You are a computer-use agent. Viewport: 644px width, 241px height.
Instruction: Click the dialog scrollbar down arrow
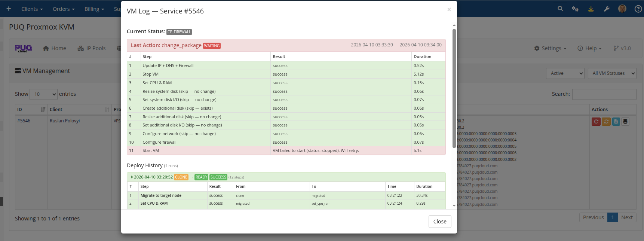pyautogui.click(x=454, y=205)
